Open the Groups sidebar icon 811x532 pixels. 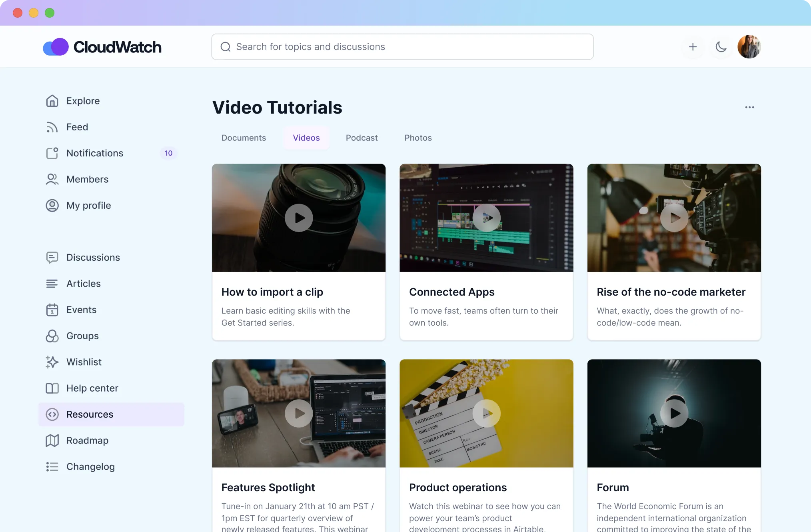coord(52,336)
